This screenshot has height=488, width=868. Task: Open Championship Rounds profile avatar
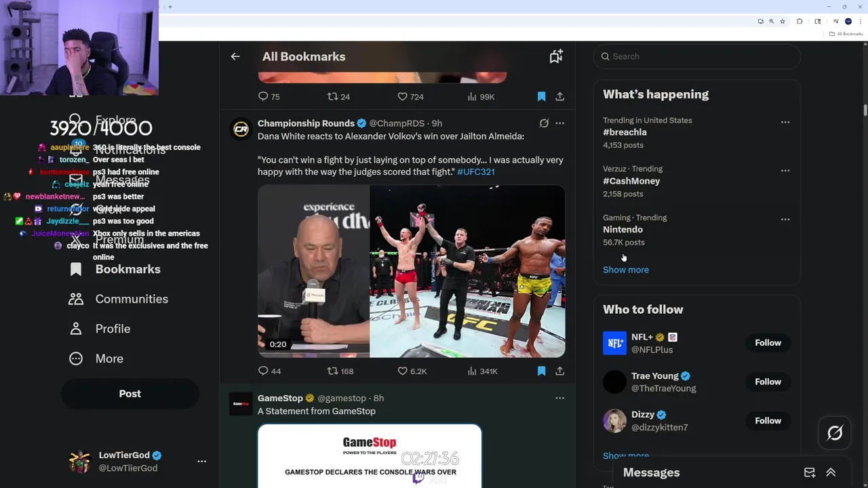pos(241,129)
